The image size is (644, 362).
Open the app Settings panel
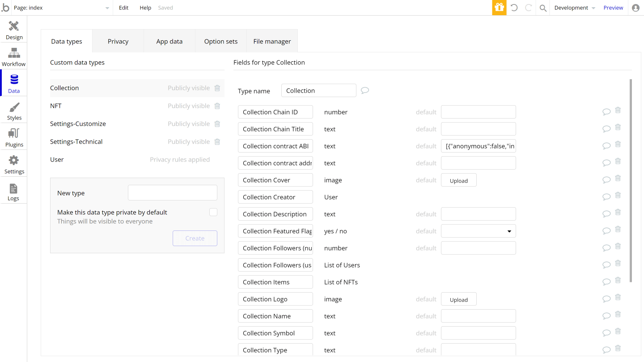[x=13, y=163]
